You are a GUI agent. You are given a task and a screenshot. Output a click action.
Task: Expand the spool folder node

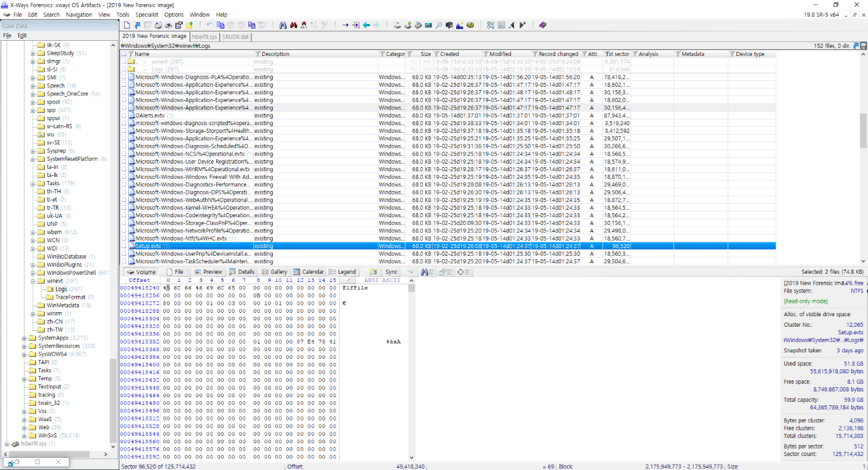pos(33,103)
